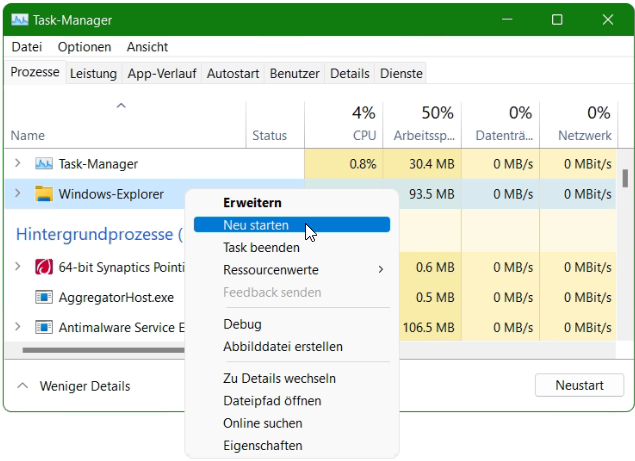Expand the Antimalware Service row
Screen dimensions: 635x461
point(17,327)
